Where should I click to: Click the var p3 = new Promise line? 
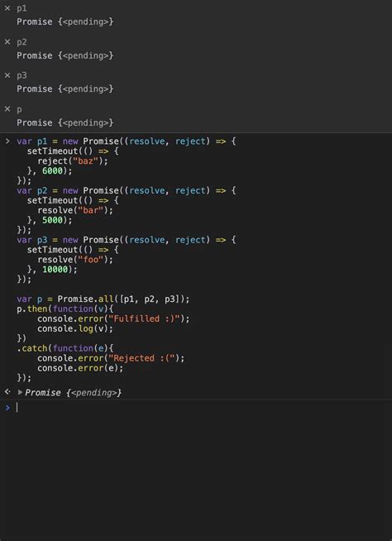(x=127, y=240)
